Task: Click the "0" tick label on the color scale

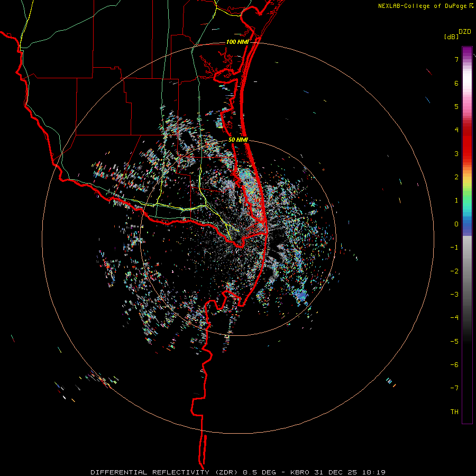Action: click(x=456, y=224)
